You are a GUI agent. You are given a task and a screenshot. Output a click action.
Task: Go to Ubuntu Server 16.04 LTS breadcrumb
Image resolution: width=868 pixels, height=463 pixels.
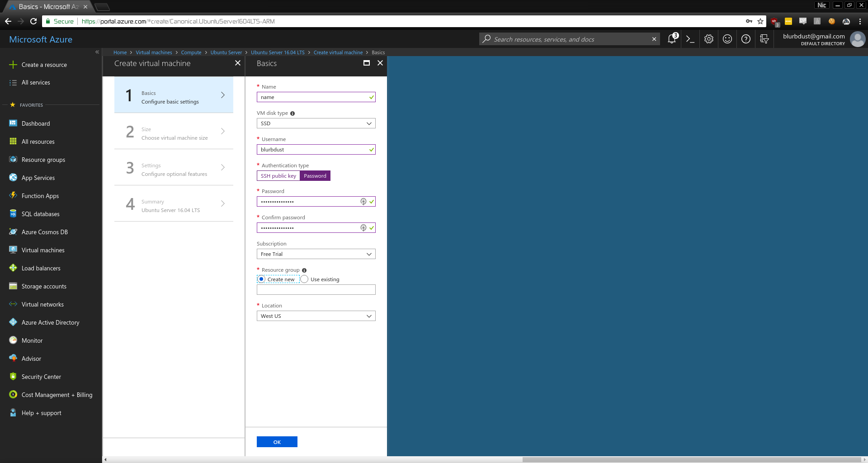tap(278, 52)
